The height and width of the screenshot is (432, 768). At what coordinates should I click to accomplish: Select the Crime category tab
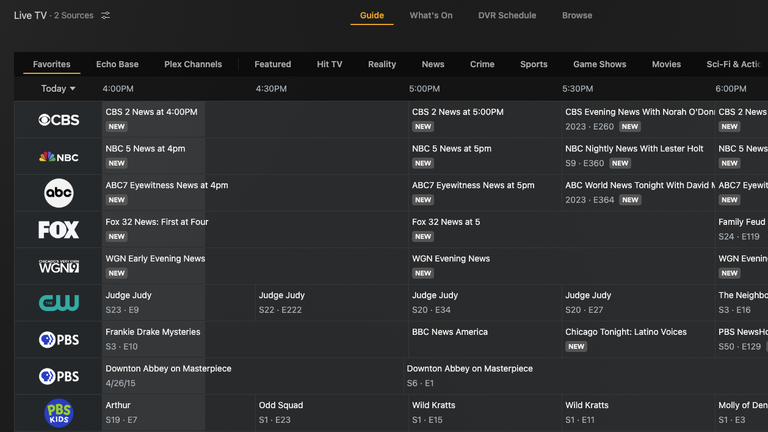[x=482, y=64]
